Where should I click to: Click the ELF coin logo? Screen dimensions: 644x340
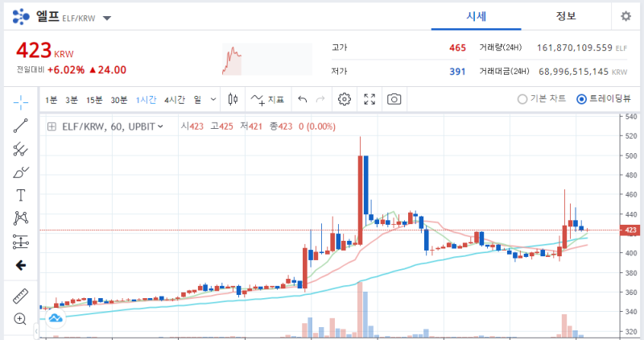click(x=21, y=17)
